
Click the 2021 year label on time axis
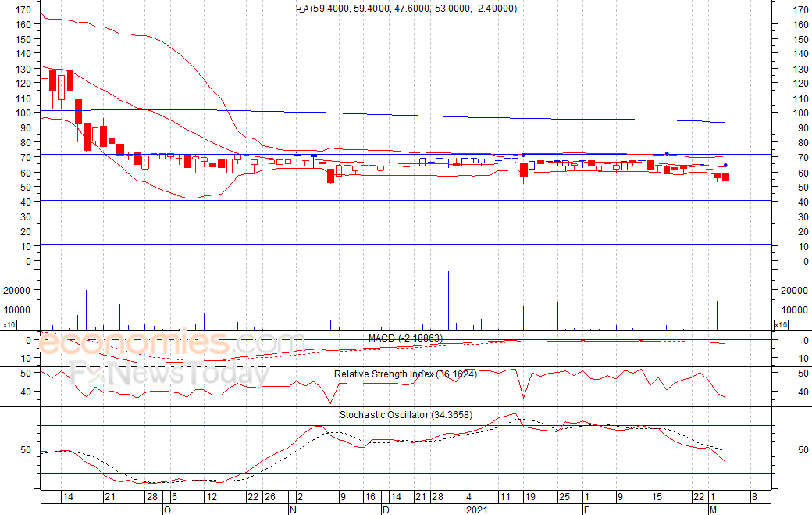476,510
